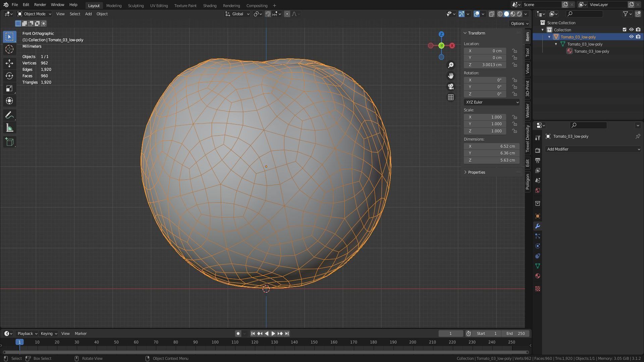Open Global transform orientation dropdown
The height and width of the screenshot is (362, 644).
(237, 14)
